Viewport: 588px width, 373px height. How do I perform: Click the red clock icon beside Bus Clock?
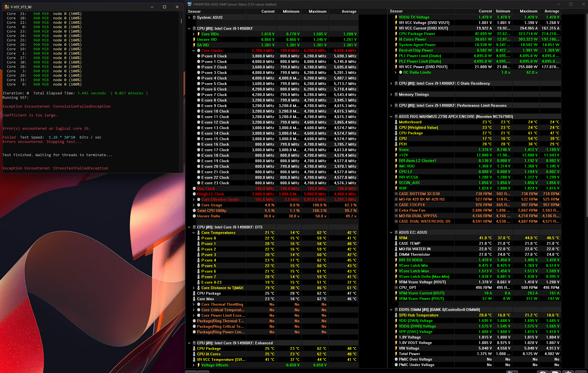pyautogui.click(x=194, y=188)
